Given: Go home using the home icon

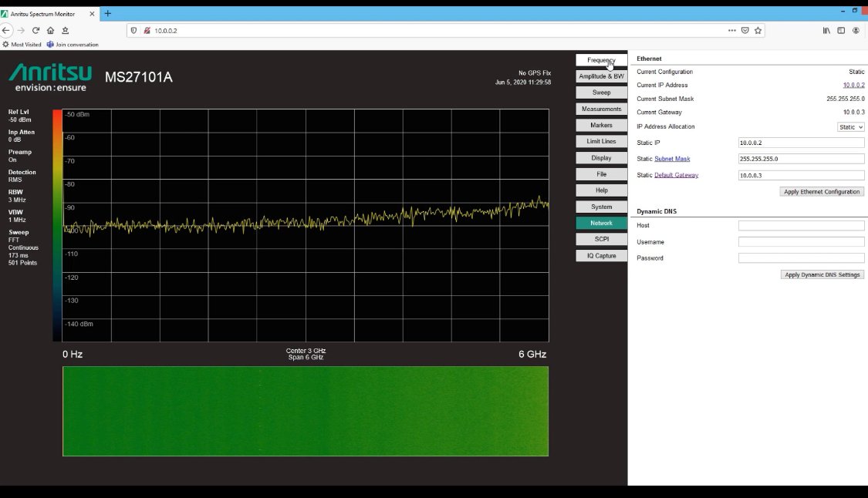Looking at the screenshot, I should (50, 30).
